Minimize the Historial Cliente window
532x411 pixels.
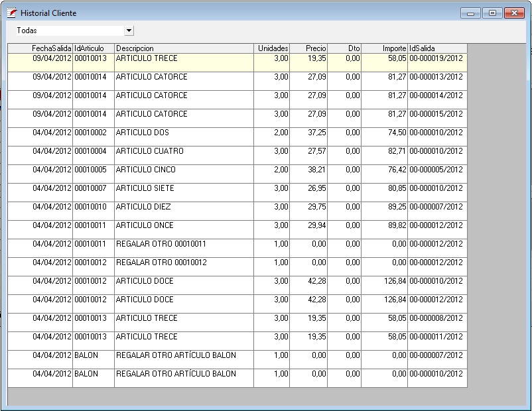pos(470,13)
